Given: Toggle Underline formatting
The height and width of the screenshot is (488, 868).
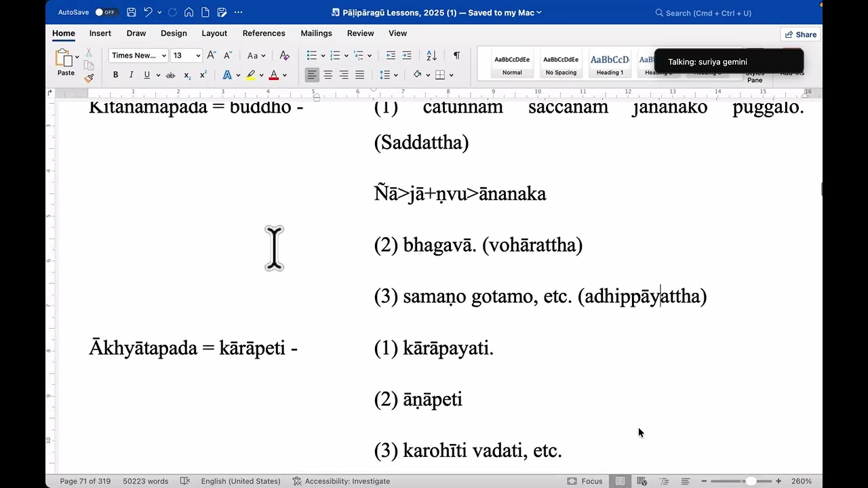Looking at the screenshot, I should click(x=146, y=75).
